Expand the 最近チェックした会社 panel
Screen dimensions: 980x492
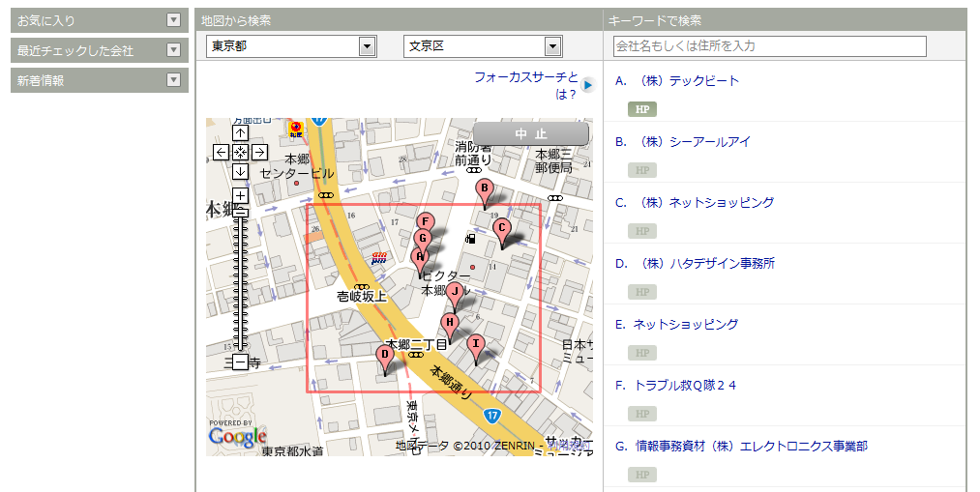click(x=174, y=50)
